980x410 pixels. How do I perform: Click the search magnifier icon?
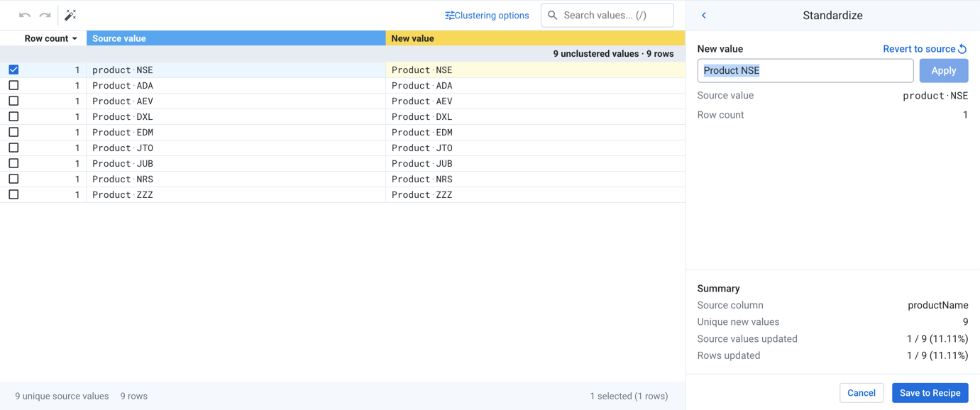[553, 15]
